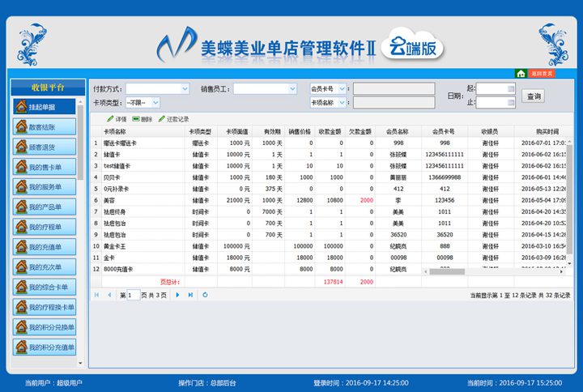Go to previous page using pager arrow
This screenshot has height=392, width=583.
point(109,295)
